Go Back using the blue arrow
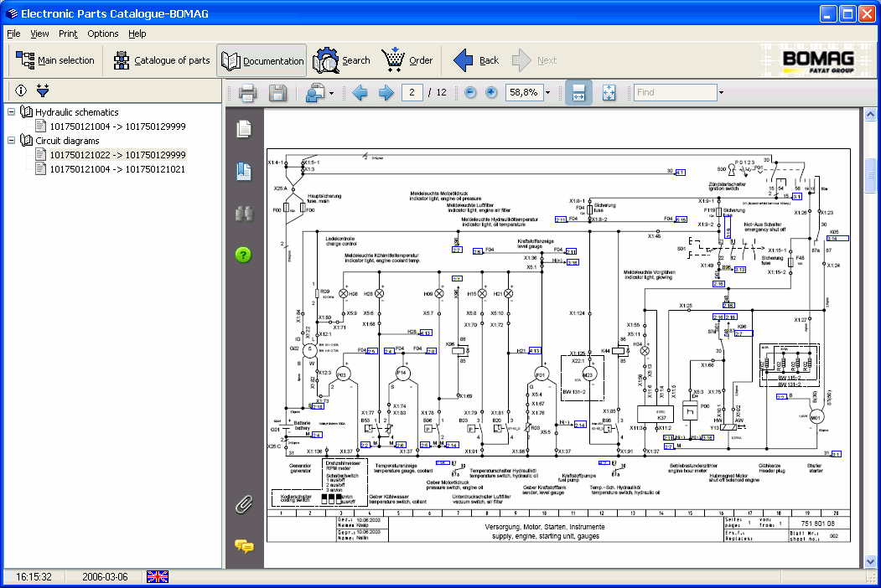The width and height of the screenshot is (881, 588). (x=476, y=60)
